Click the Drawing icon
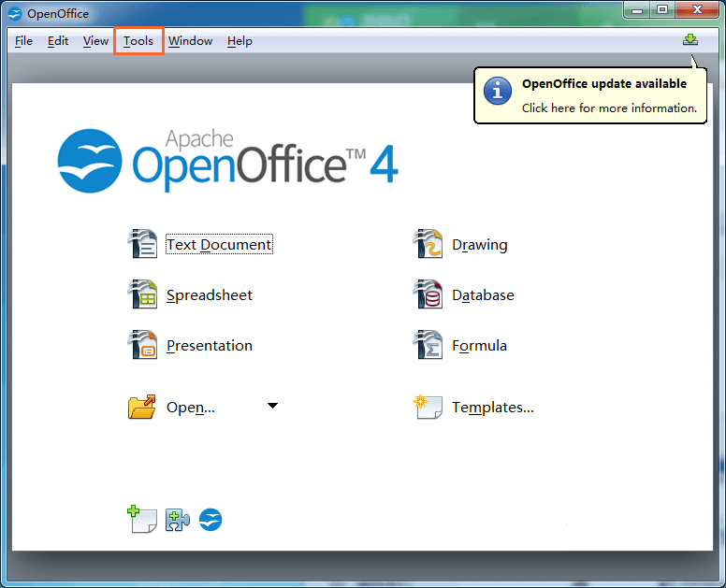This screenshot has height=588, width=726. click(428, 244)
